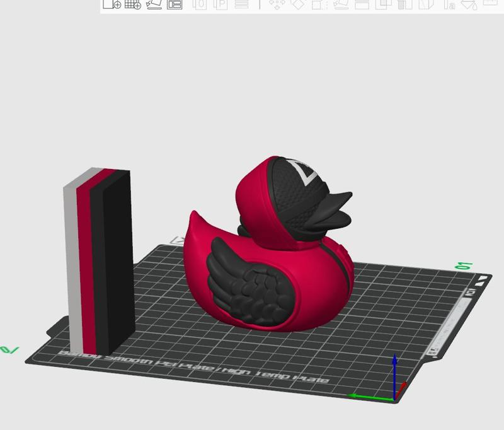Viewport: 504px width, 430px height.
Task: Select the Cut tool
Action: [x=362, y=4]
